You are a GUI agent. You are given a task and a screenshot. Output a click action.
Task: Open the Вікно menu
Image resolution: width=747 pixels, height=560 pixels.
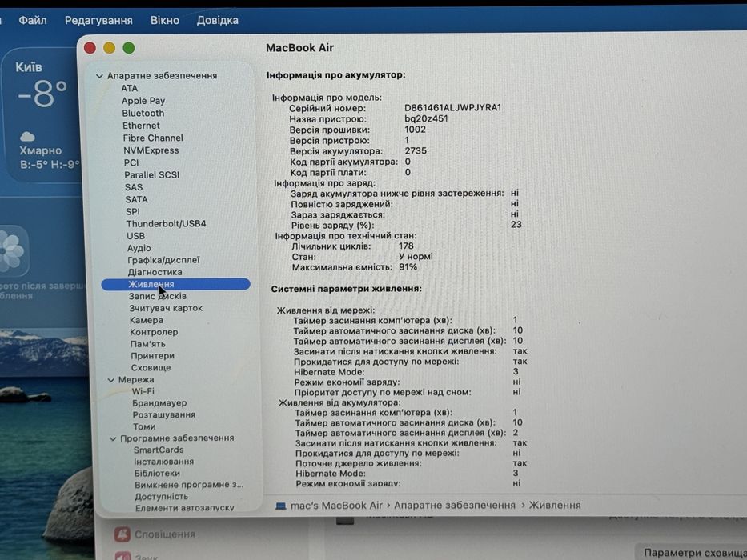coord(165,21)
